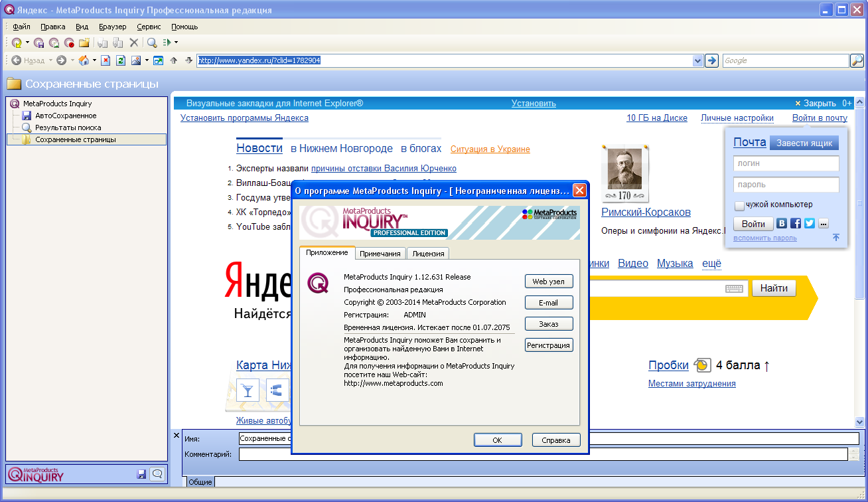Click the Справка button in About dialog

pos(556,440)
